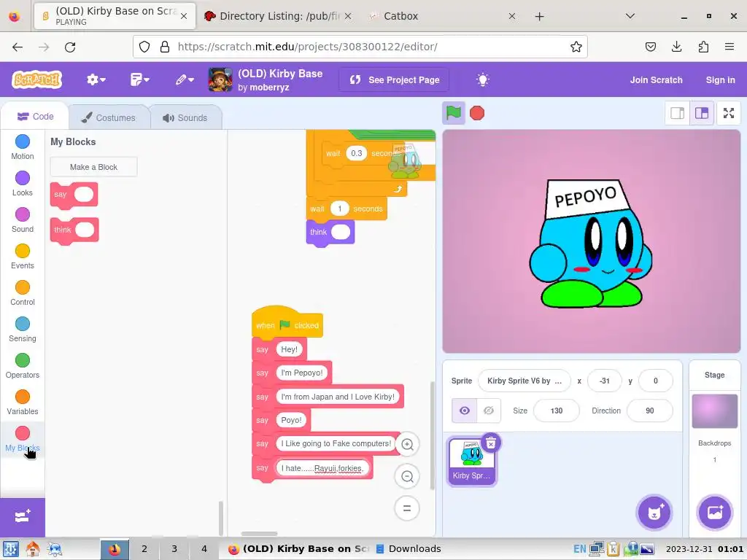
Task: Select the Motion block category
Action: (23, 147)
